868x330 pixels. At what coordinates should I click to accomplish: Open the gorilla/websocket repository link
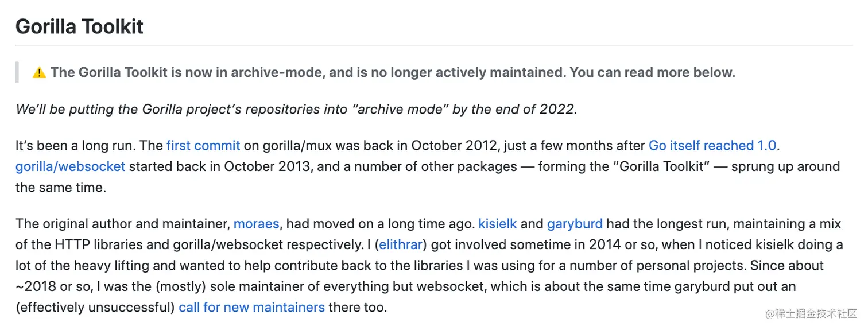(x=70, y=167)
